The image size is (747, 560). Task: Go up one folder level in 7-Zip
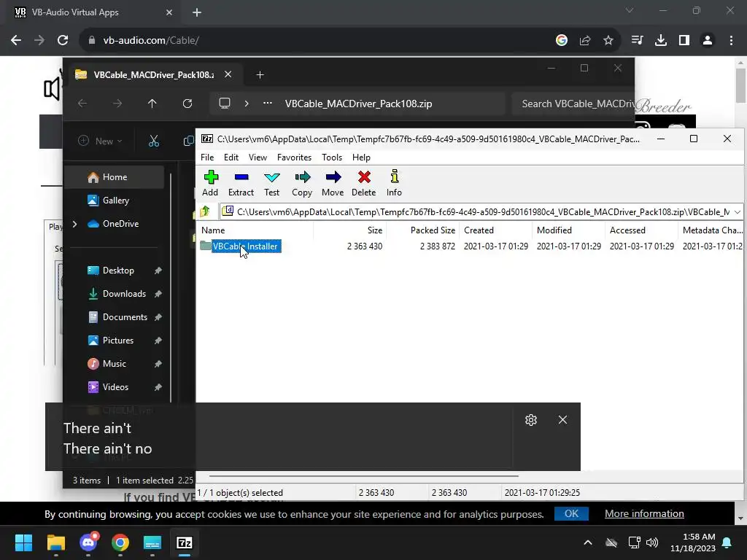205,211
